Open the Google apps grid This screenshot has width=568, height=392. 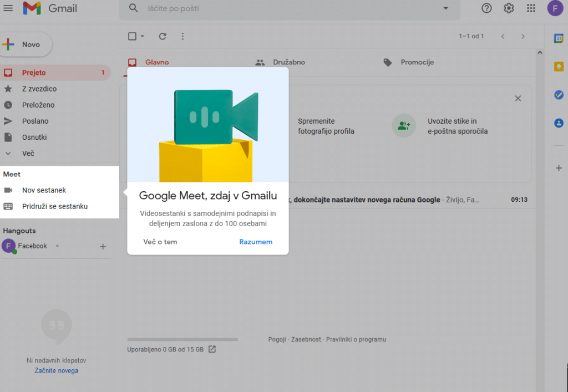point(531,8)
